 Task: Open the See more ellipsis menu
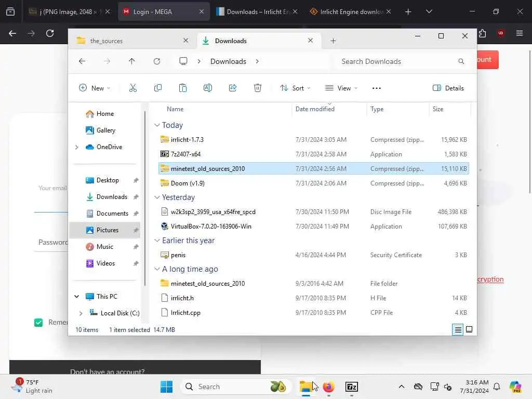coord(376,88)
